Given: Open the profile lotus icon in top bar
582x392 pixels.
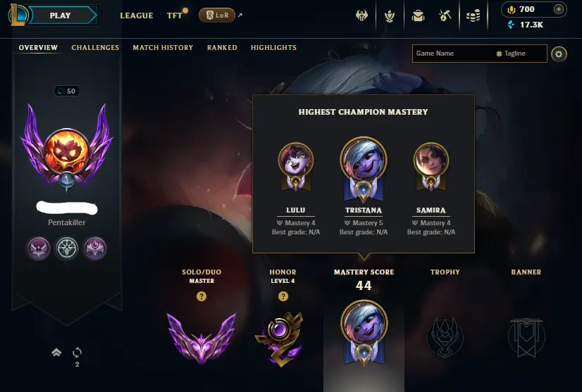Looking at the screenshot, I should (x=390, y=15).
